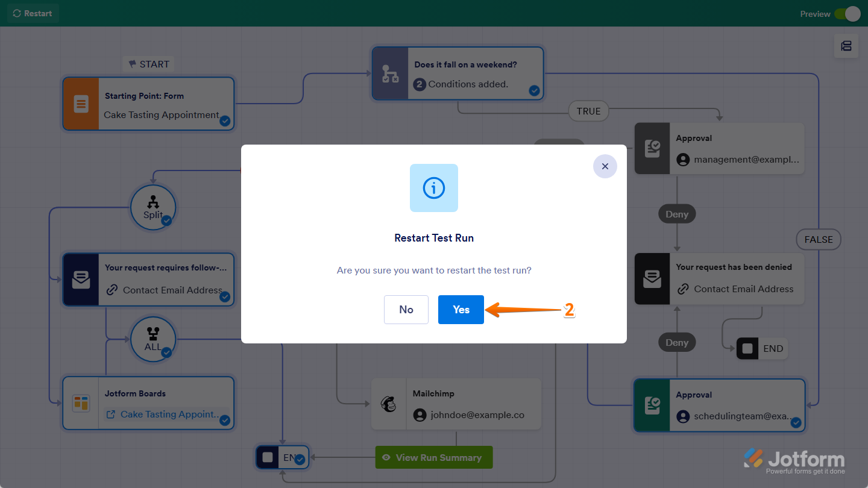Viewport: 868px width, 488px height.
Task: Click the checkmark badge on the Starting Point node
Action: (225, 121)
